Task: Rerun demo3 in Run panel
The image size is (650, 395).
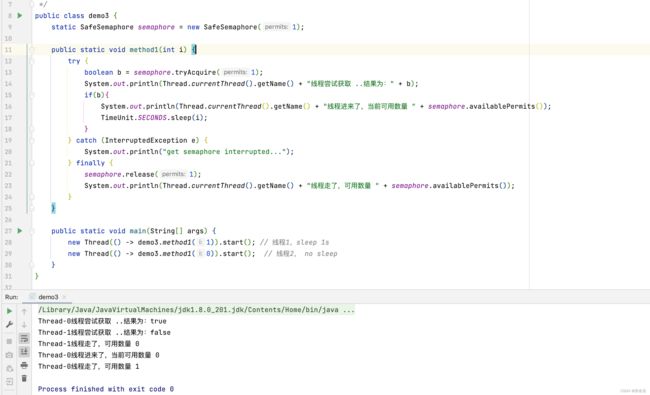Action: tap(10, 311)
